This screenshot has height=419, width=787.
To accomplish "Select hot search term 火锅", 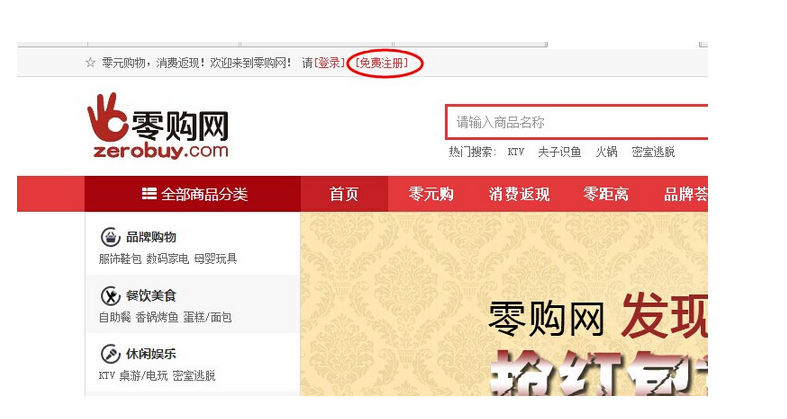I will coord(606,152).
